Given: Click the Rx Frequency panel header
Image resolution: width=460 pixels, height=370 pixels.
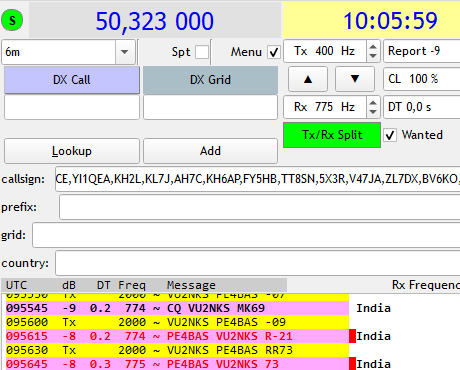Looking at the screenshot, I should (426, 285).
